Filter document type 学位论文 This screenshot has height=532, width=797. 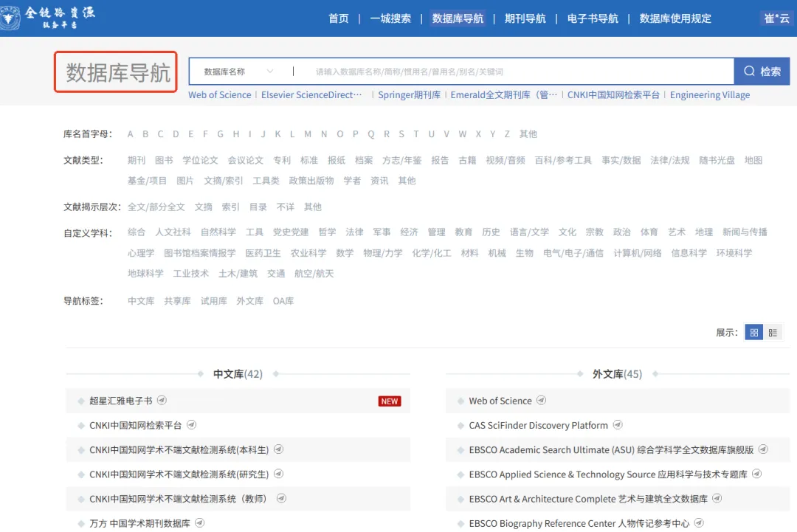point(200,161)
